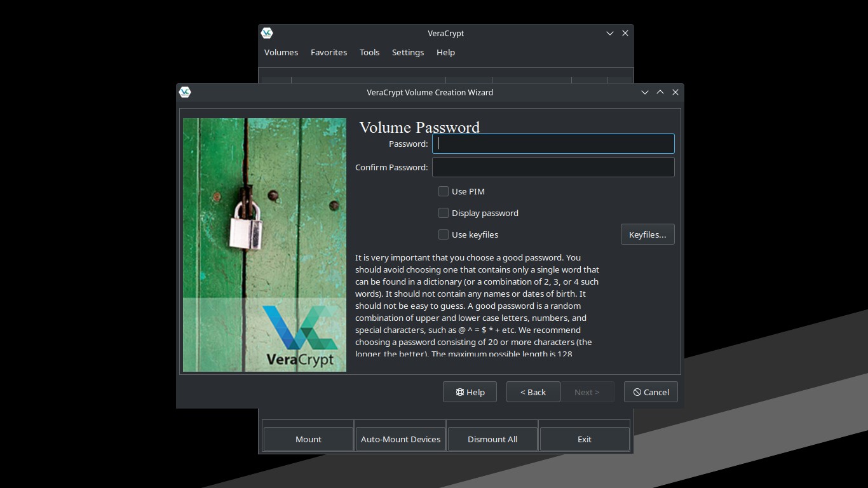Click the Mount button in main window
The height and width of the screenshot is (488, 868).
click(x=308, y=439)
